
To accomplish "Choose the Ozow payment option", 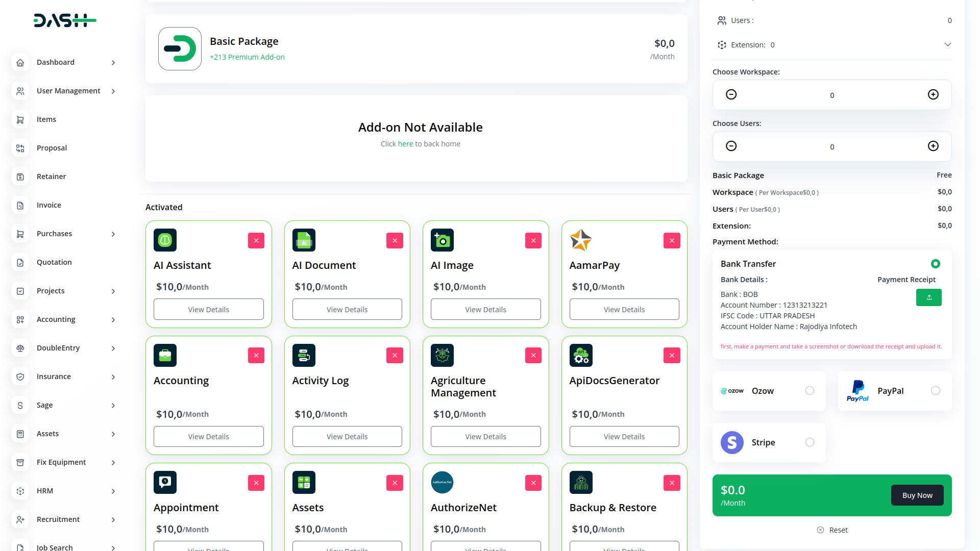I will click(810, 391).
